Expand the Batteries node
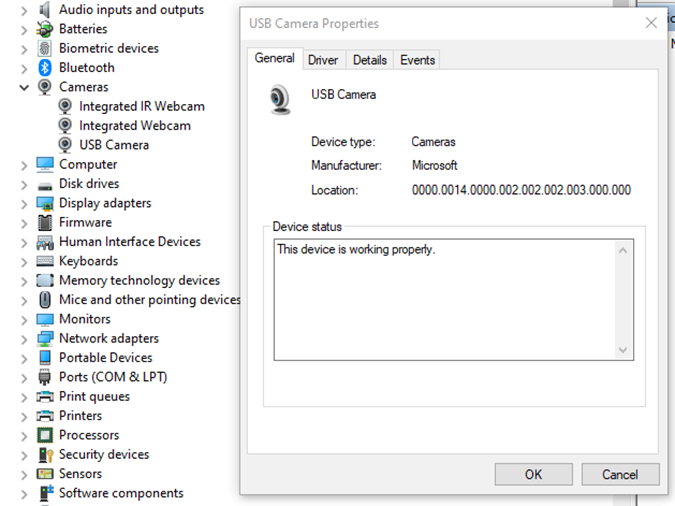Viewport: 675px width, 506px height. pyautogui.click(x=24, y=30)
